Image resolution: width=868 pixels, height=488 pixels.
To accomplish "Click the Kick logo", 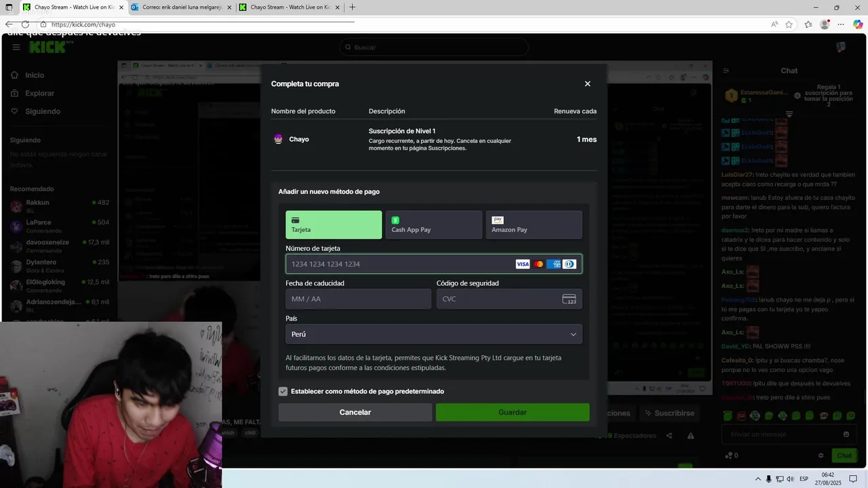I will coord(47,47).
